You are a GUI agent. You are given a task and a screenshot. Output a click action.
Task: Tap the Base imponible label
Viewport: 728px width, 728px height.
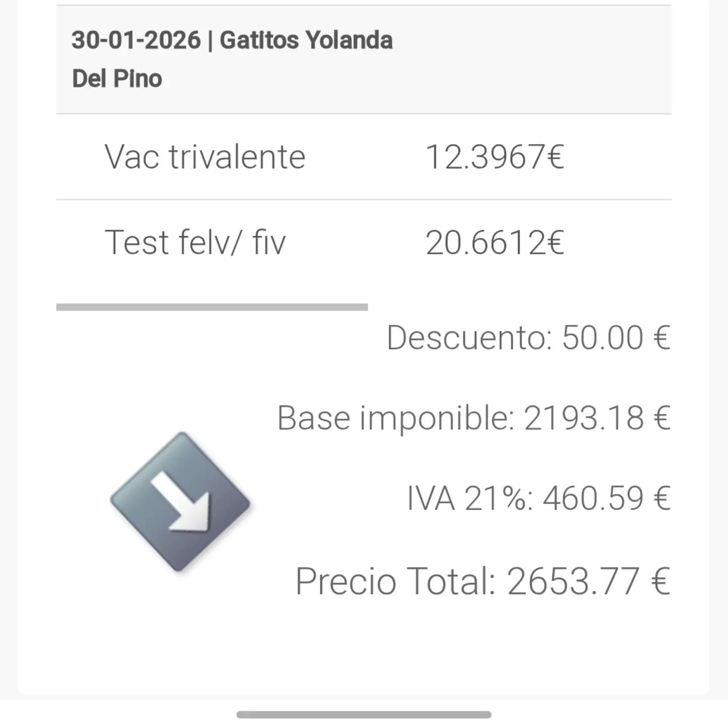pyautogui.click(x=395, y=418)
